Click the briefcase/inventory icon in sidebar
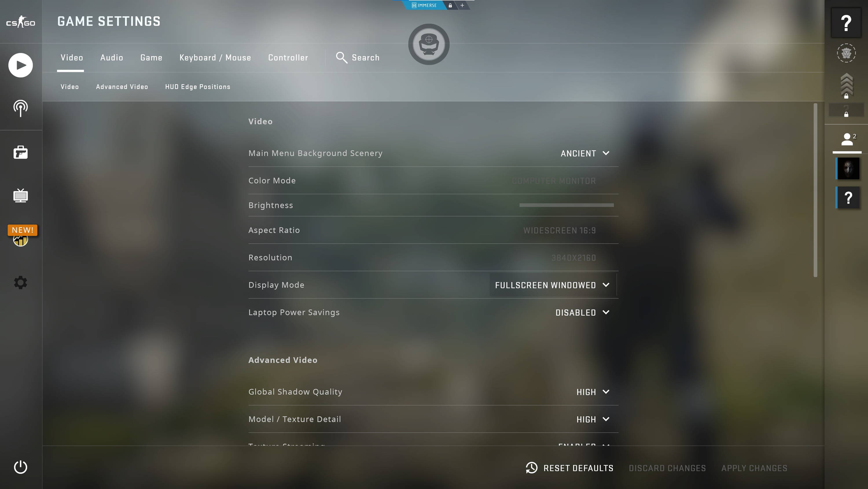The image size is (868, 489). [20, 151]
